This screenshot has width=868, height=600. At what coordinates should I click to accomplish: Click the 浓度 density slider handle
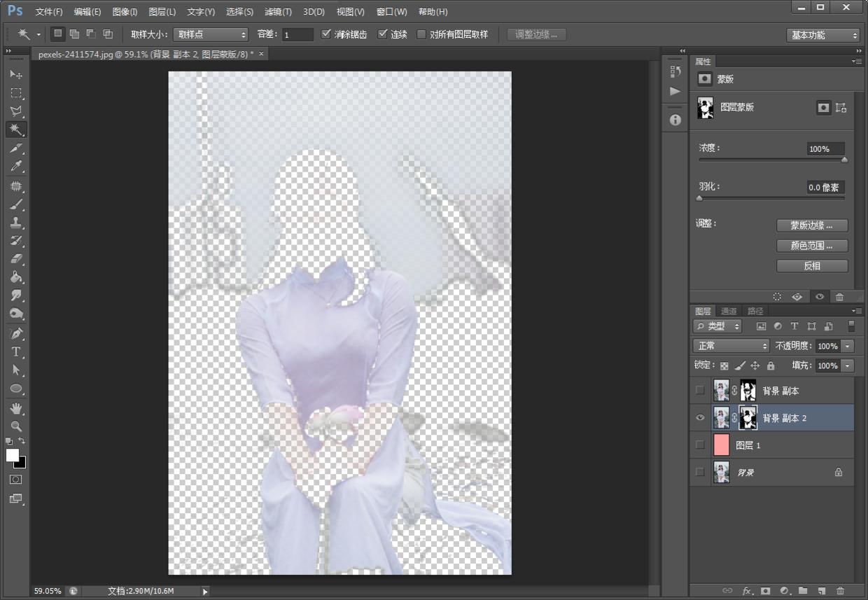click(x=844, y=160)
